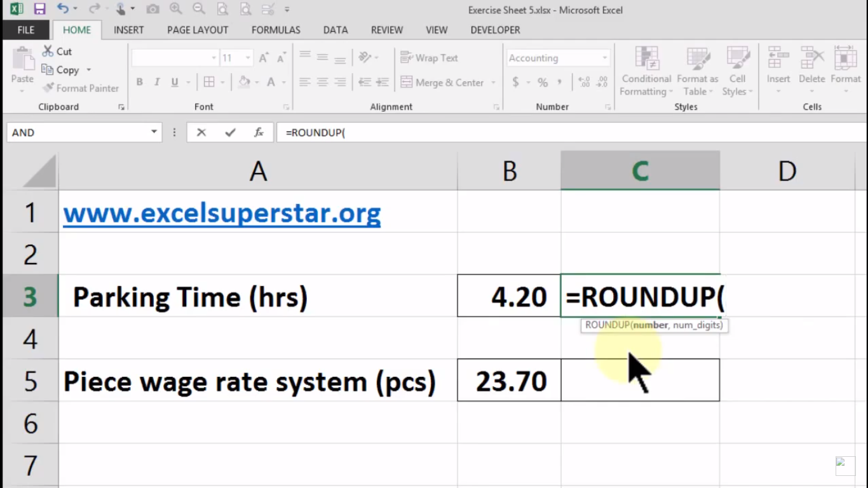868x488 pixels.
Task: Click the Align Right icon
Action: pyautogui.click(x=340, y=82)
